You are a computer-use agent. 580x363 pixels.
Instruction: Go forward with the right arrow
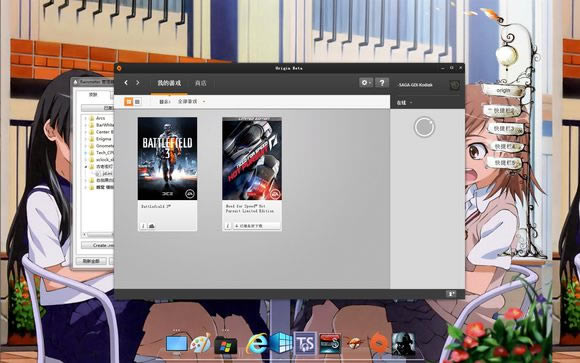[138, 83]
